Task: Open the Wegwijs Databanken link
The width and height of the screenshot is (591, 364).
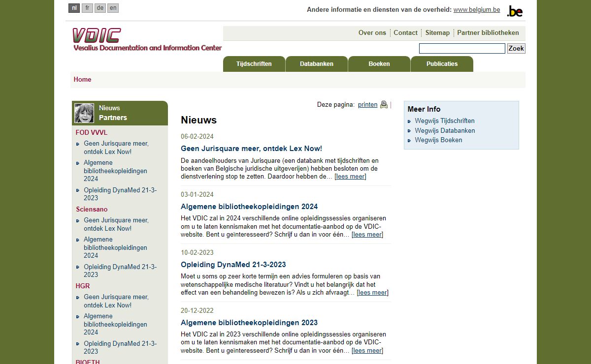Action: coord(445,130)
